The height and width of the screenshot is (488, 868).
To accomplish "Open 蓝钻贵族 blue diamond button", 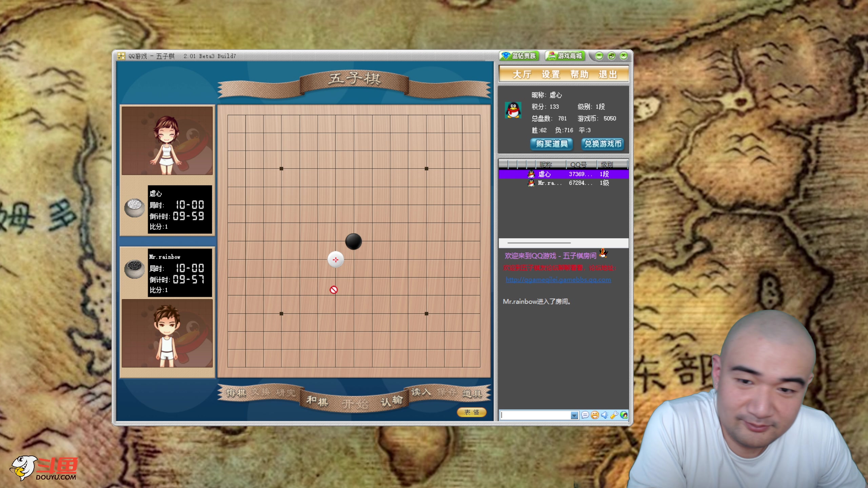I will click(x=519, y=56).
